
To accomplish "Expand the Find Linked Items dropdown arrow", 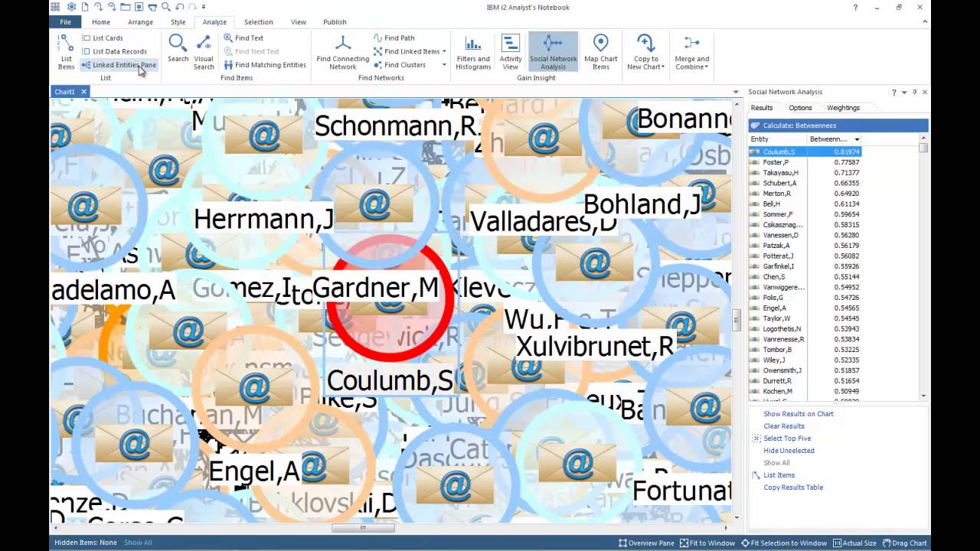I will [444, 51].
